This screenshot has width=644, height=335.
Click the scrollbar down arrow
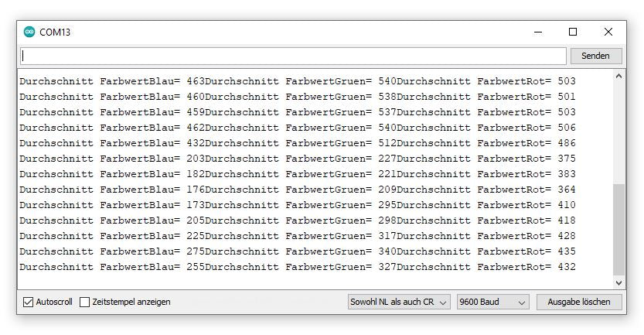click(619, 283)
